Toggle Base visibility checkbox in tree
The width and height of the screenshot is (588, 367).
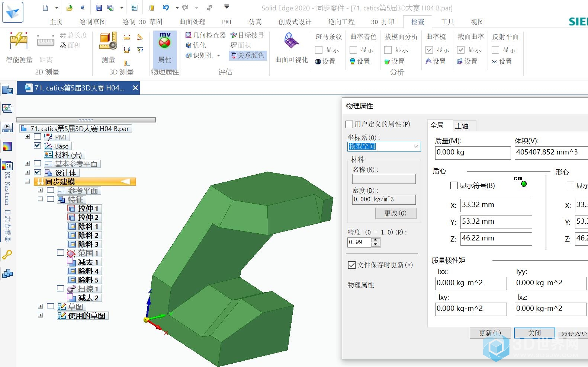[37, 146]
